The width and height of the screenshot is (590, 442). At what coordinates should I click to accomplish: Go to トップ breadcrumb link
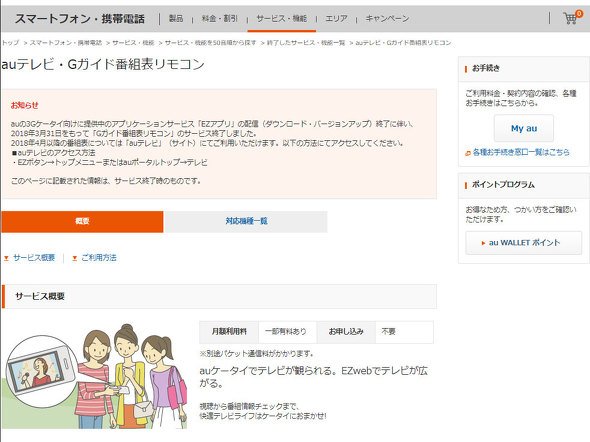point(10,43)
